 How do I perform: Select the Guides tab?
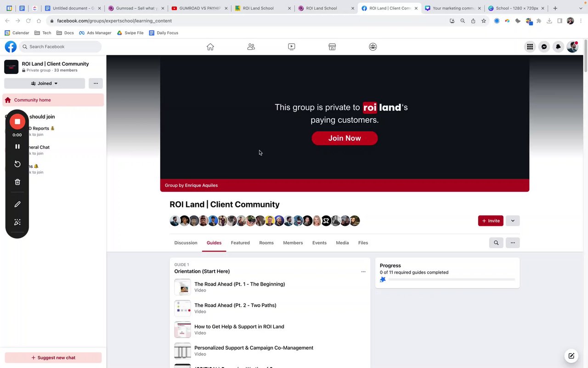tap(214, 243)
